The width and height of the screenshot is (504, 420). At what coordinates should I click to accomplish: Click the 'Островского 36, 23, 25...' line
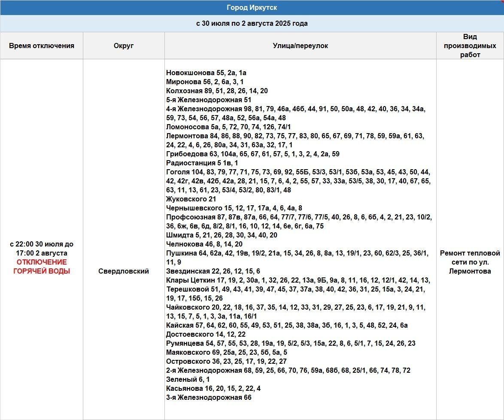(226, 361)
